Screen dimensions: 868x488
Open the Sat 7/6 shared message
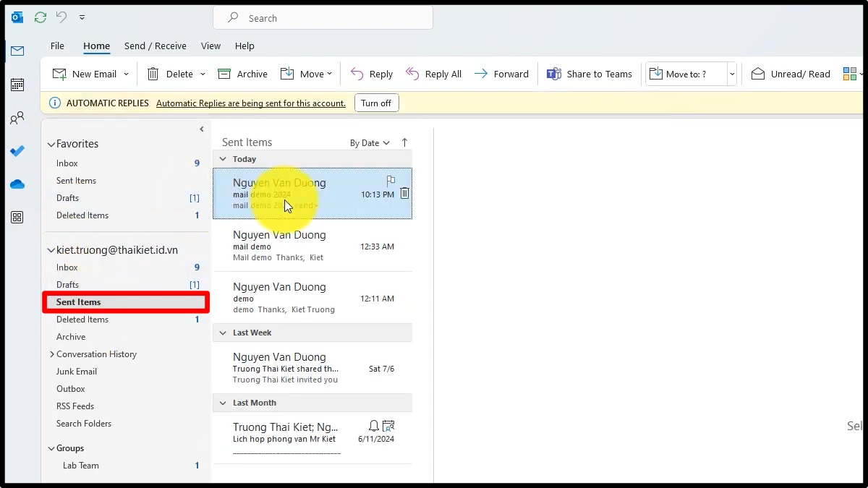point(312,368)
